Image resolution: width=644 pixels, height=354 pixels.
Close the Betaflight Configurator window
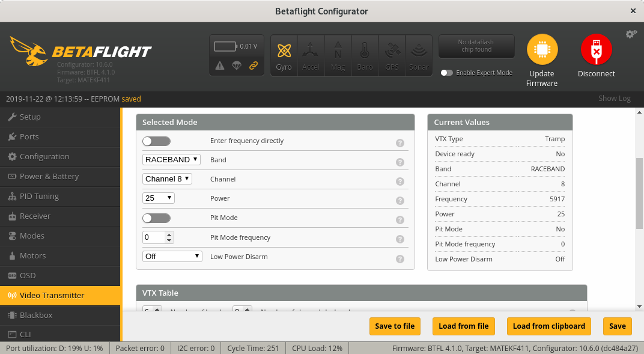point(633,11)
